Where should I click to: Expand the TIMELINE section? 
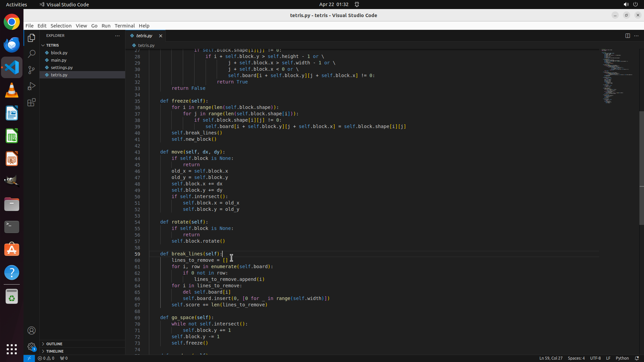[55, 351]
